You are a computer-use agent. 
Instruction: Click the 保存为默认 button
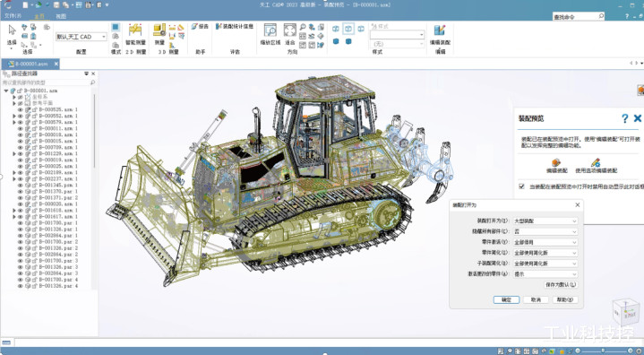561,284
